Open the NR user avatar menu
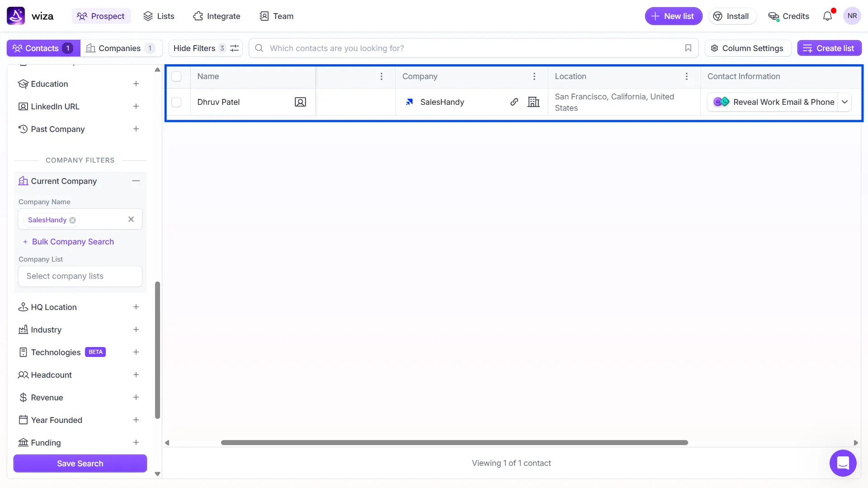This screenshot has height=488, width=868. pos(852,16)
